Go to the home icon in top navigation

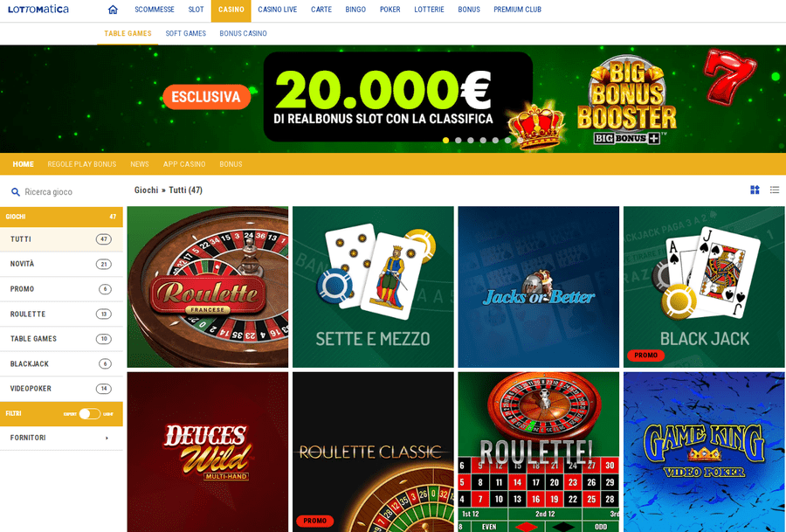[x=113, y=10]
